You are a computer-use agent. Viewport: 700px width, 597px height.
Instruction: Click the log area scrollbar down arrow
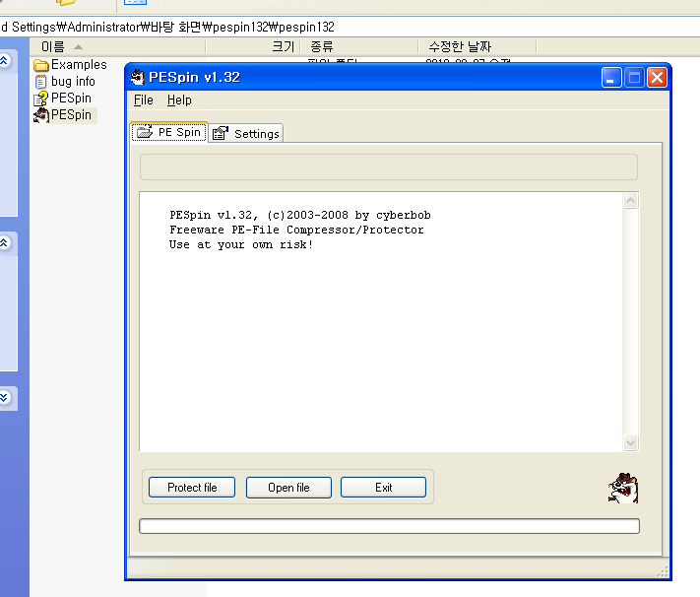coord(631,443)
